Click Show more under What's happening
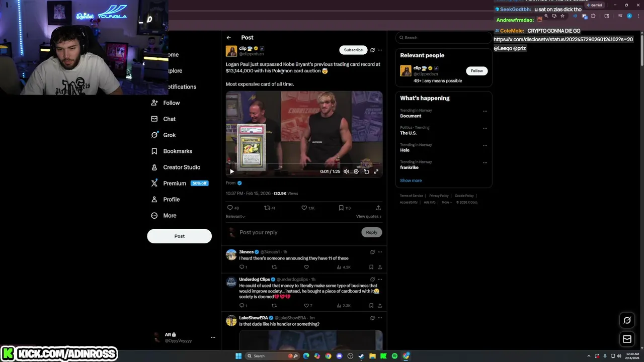Image resolution: width=644 pixels, height=362 pixels. coord(411,180)
